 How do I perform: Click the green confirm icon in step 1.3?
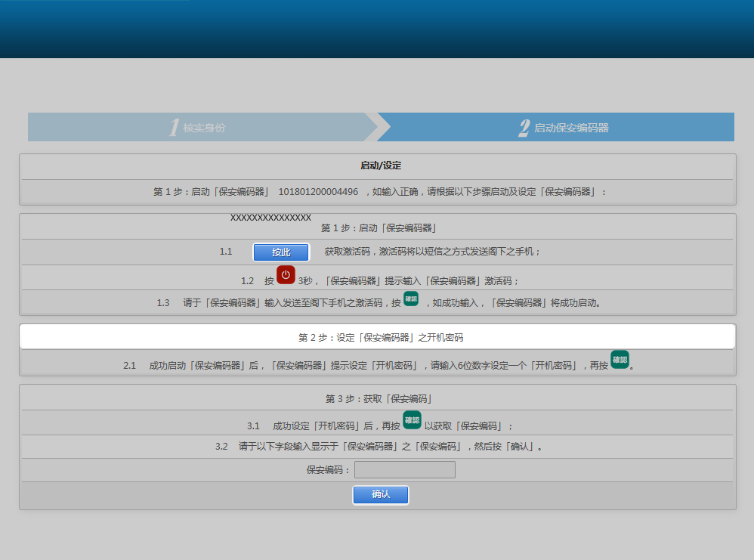411,299
